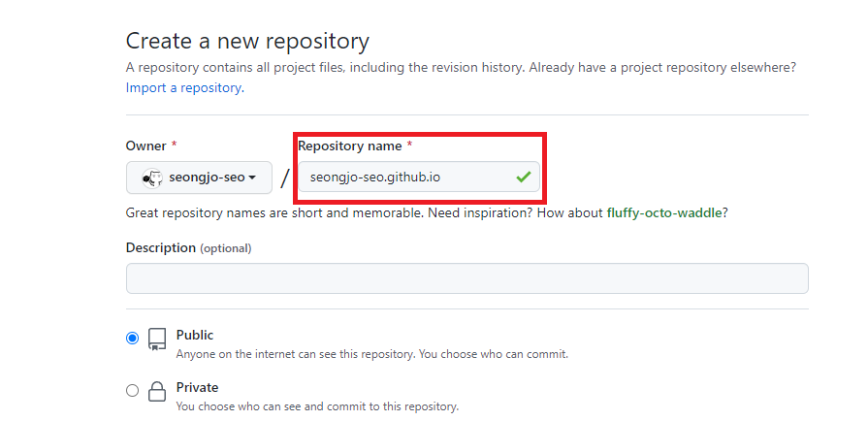Focus the Description input field
This screenshot has height=421, width=868.
[467, 278]
